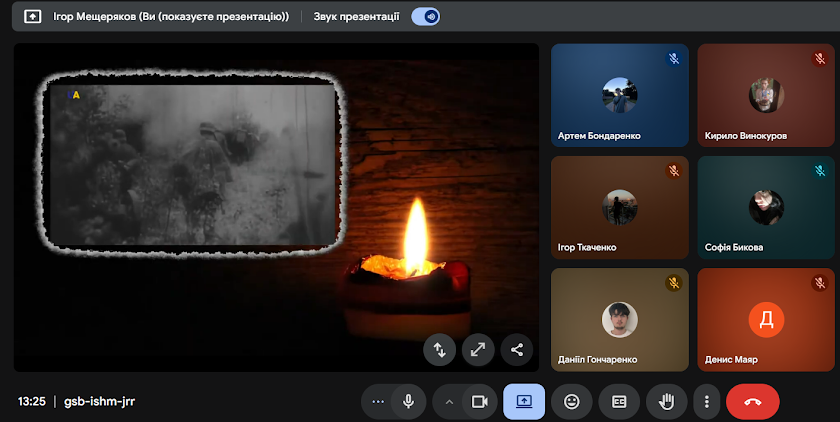
Task: Mute the microphone in the call bar
Action: (x=408, y=401)
